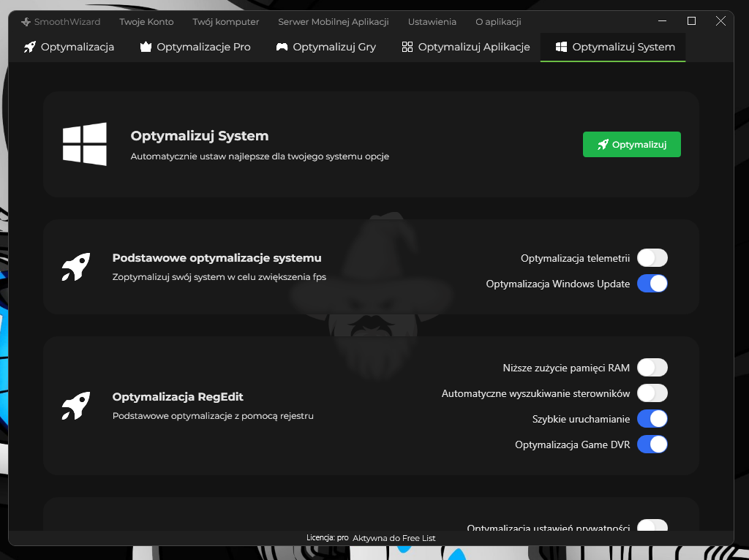
Task: Enable the Optymalizacja telemetrii switch
Action: tap(652, 258)
